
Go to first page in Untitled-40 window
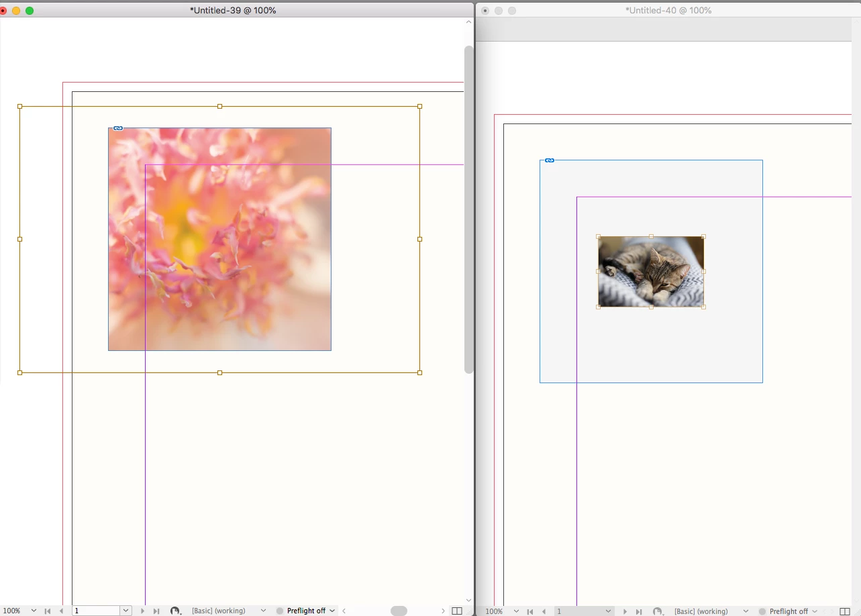tap(529, 611)
